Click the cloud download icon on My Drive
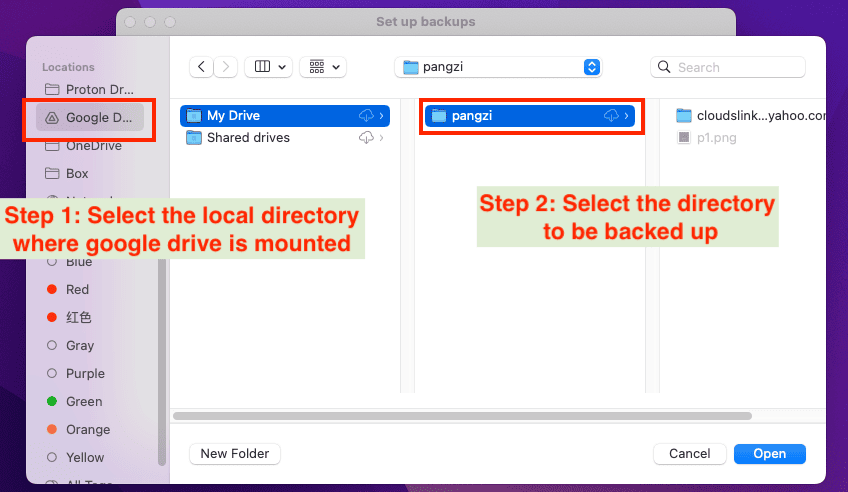Image resolution: width=848 pixels, height=492 pixels. coord(366,116)
